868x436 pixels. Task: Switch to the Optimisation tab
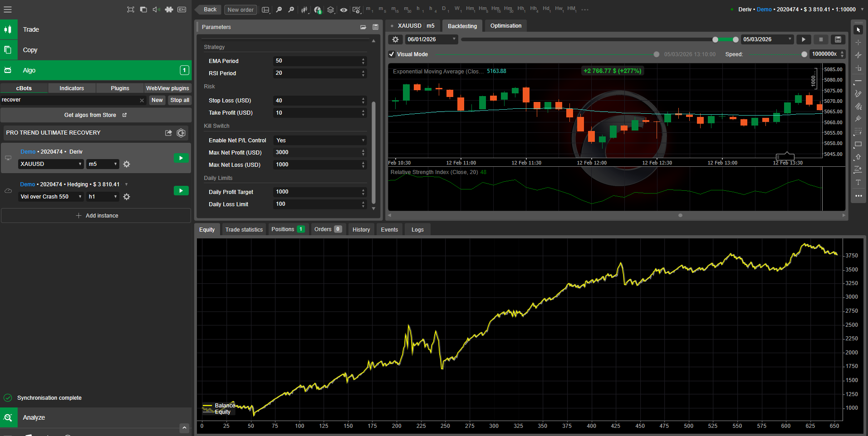[505, 26]
